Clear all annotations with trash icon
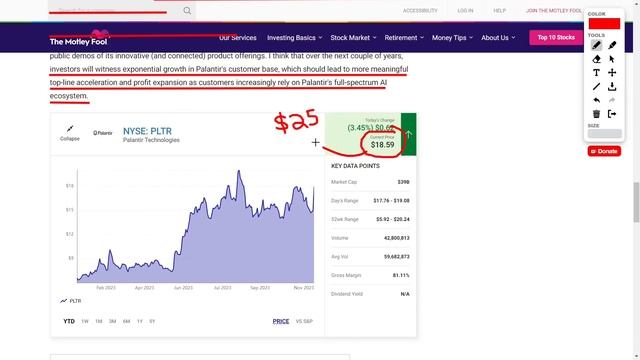The image size is (640, 360). pos(596,114)
